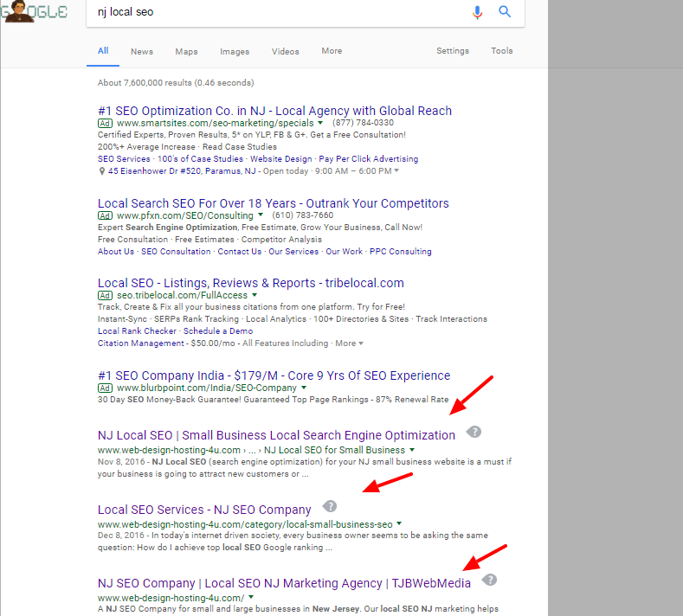The width and height of the screenshot is (683, 616).
Task: Switch to the Maps tab
Action: point(186,51)
